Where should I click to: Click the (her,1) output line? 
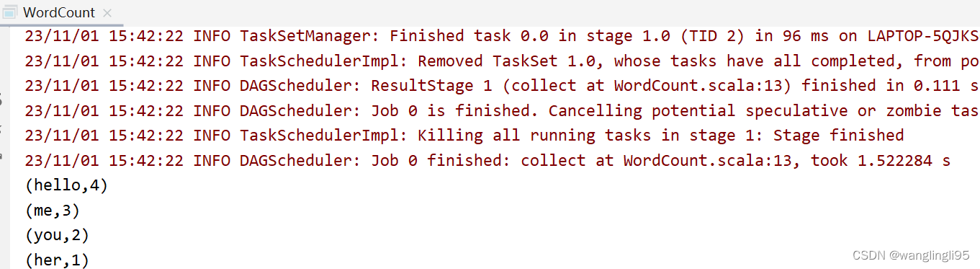(x=57, y=260)
